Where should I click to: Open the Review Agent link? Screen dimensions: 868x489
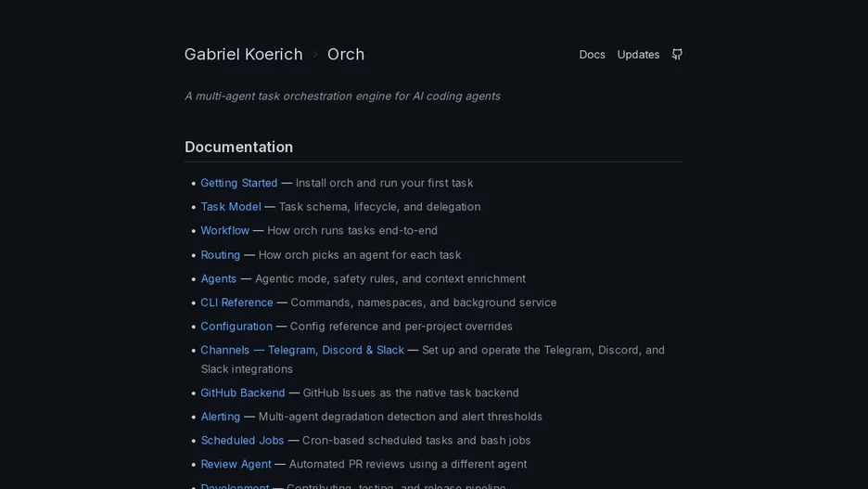pos(236,464)
